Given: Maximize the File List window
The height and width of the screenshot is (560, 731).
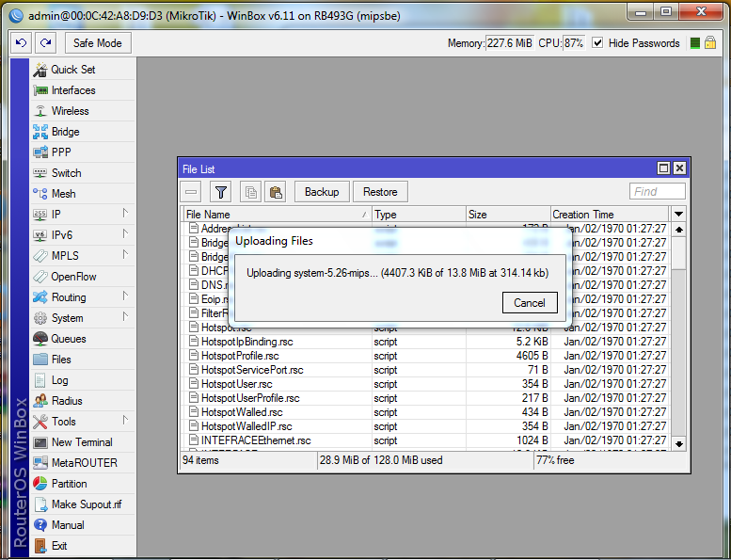Looking at the screenshot, I should [663, 168].
